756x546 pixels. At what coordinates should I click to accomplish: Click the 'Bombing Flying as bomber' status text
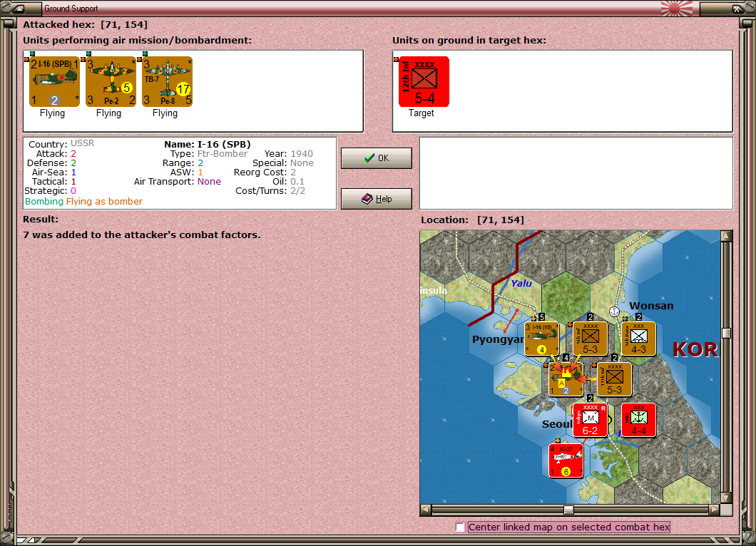pyautogui.click(x=84, y=202)
